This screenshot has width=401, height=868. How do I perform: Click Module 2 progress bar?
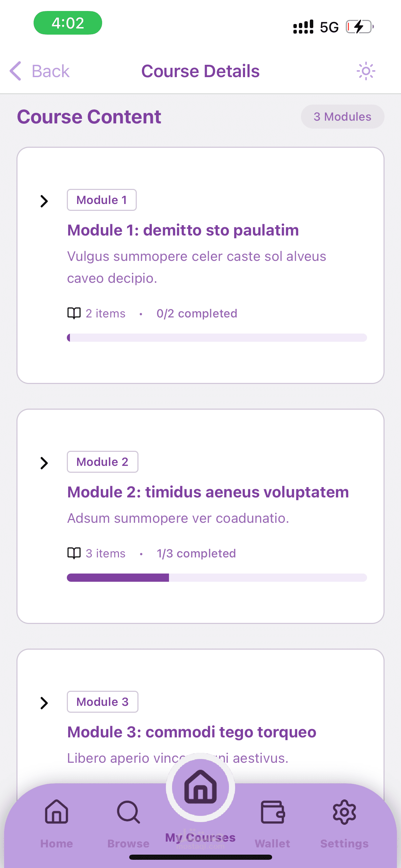click(x=217, y=578)
